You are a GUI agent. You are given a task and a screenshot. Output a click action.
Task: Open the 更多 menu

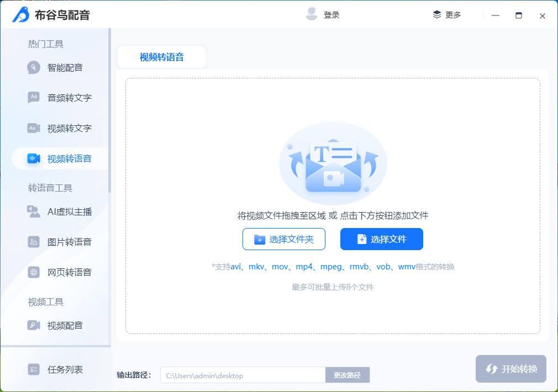[447, 15]
